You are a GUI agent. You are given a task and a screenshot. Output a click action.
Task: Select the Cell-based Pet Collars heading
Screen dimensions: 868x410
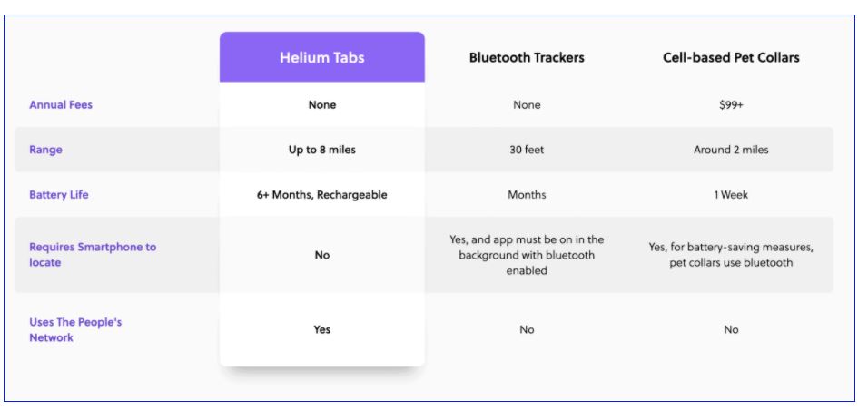tap(731, 57)
